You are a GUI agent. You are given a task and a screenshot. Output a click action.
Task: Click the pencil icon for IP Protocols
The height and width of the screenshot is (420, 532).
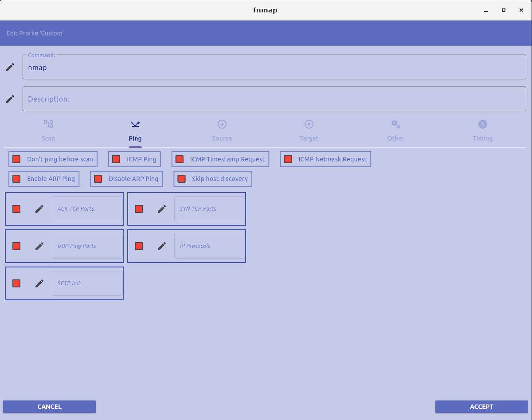coord(162,246)
